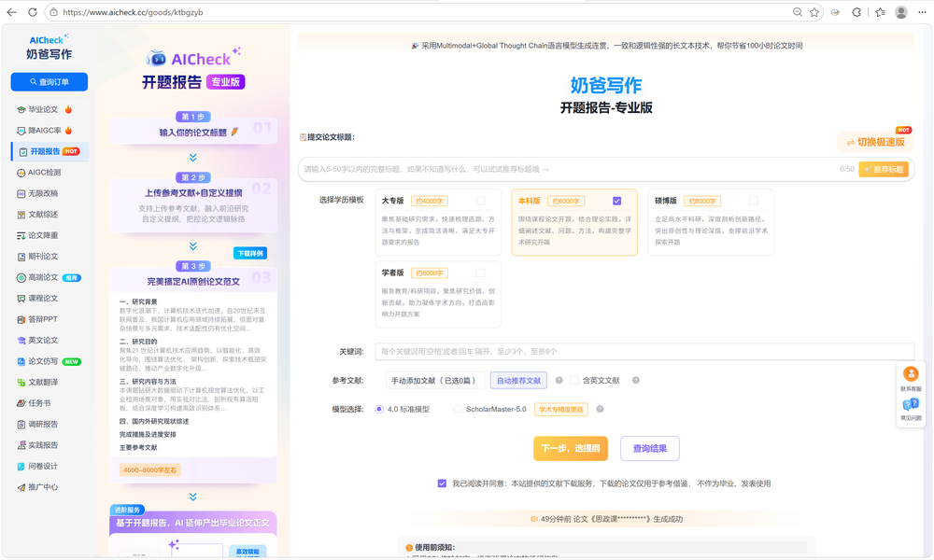Open browser three-dot settings menu

[922, 12]
